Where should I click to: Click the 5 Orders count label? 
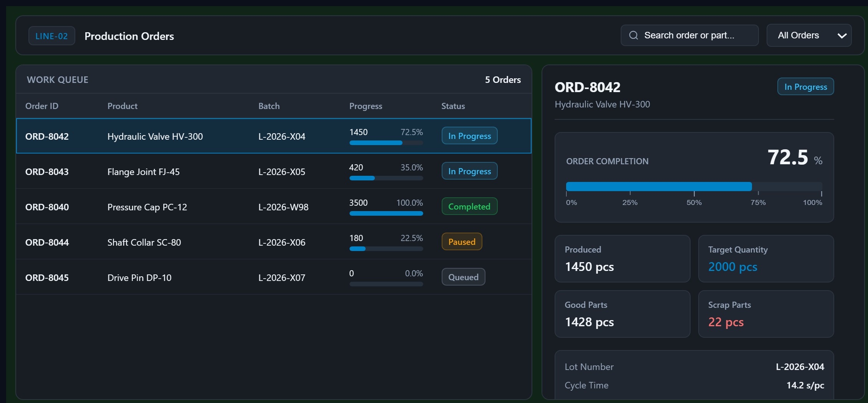503,80
